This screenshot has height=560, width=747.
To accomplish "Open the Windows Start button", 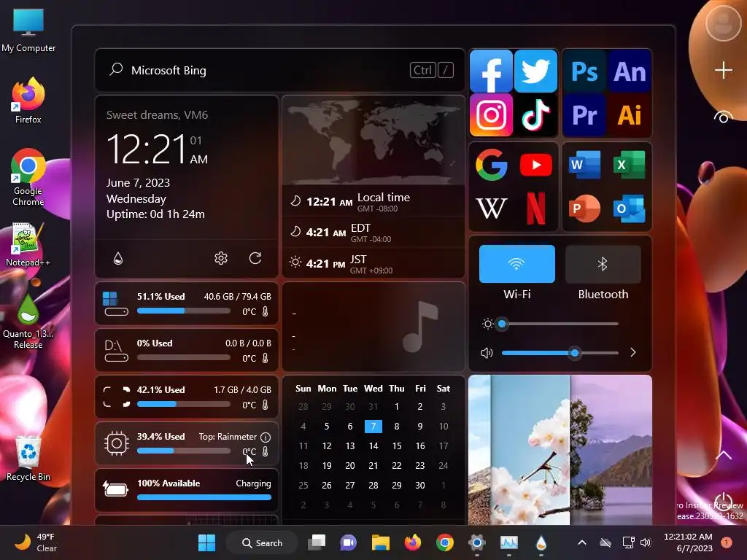I will tap(206, 542).
